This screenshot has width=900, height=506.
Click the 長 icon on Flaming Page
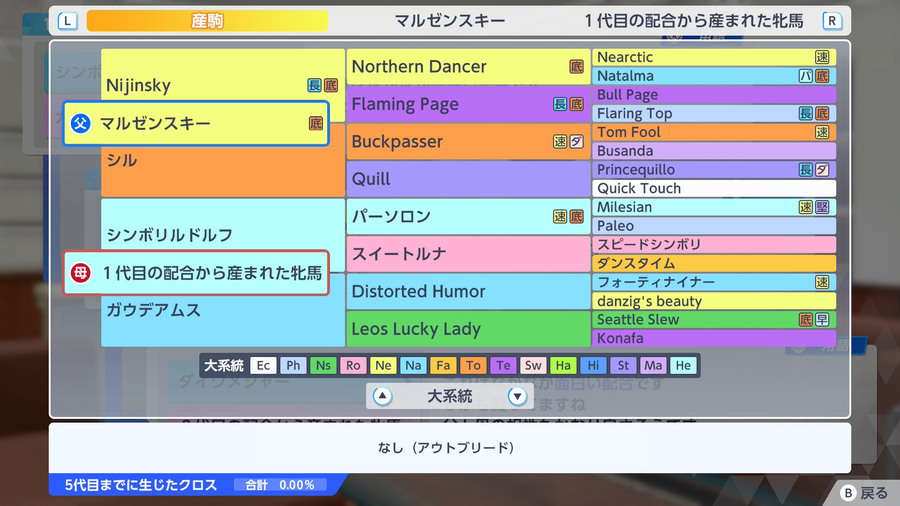coord(560,104)
